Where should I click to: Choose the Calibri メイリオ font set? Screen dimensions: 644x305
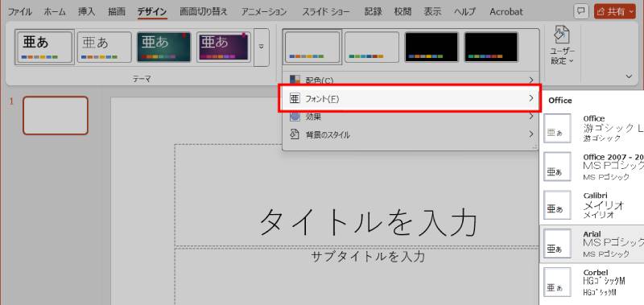point(592,205)
